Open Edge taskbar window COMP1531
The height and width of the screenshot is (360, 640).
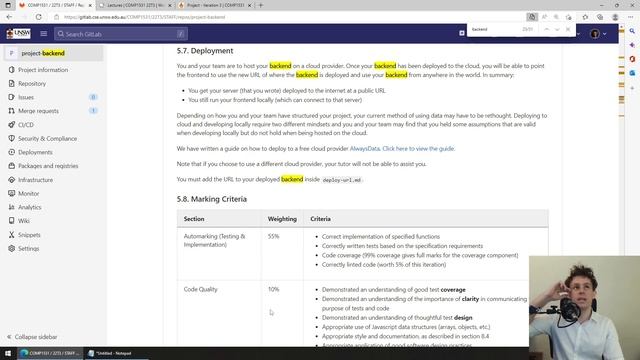coord(51,353)
